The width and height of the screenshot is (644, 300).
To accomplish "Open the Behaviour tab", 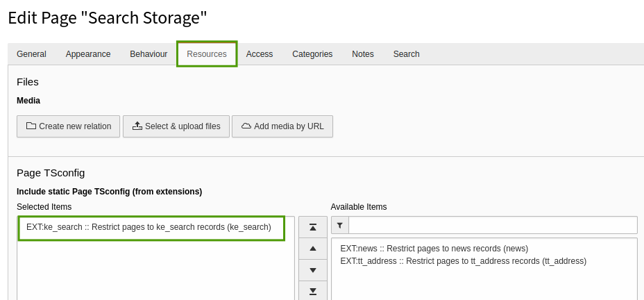I will 149,54.
